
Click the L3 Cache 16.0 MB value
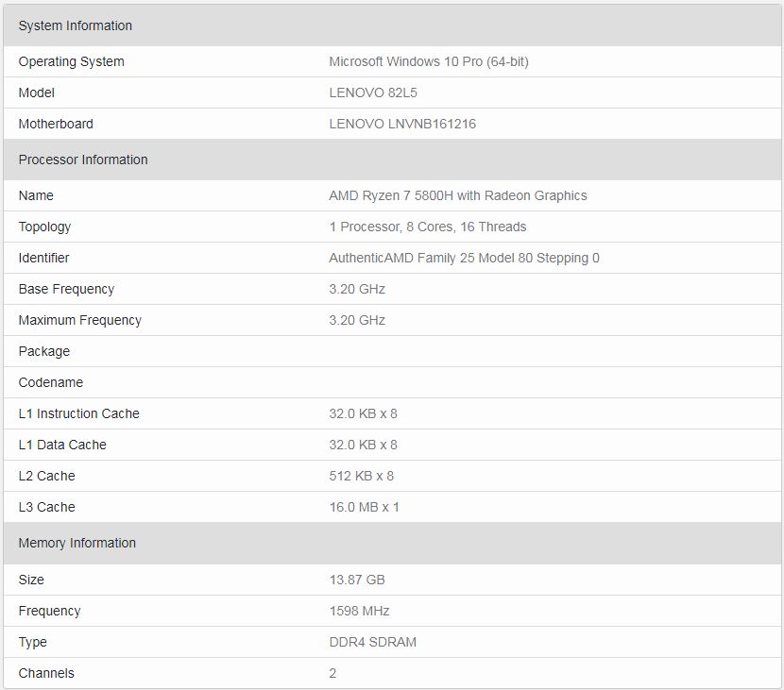(x=364, y=507)
